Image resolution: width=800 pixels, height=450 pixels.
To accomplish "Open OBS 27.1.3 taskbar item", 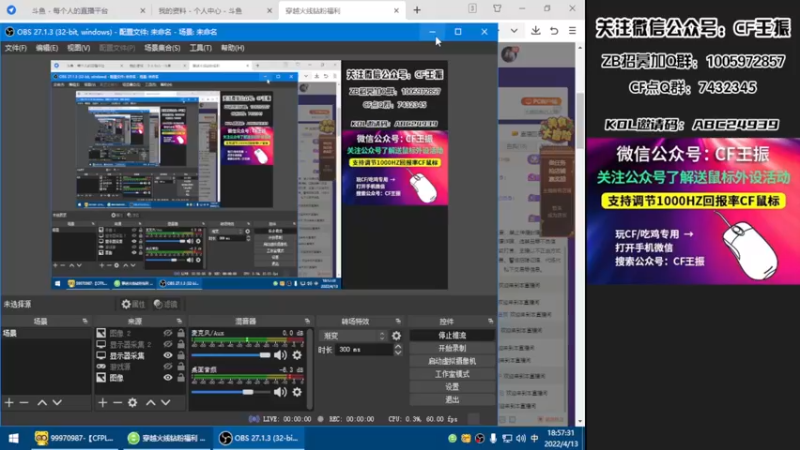I will (x=257, y=438).
